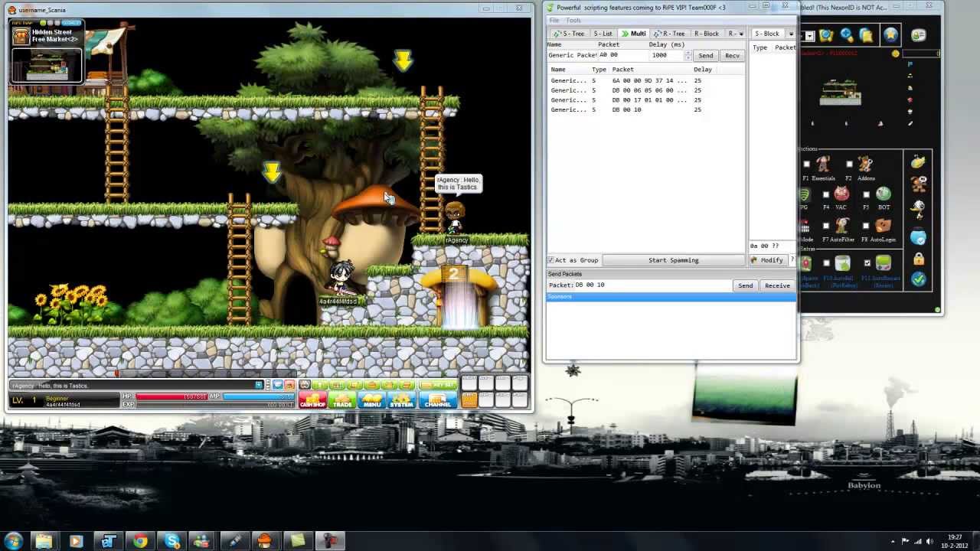Open the tab overflow arrow after R- tab
This screenshot has width=980, height=551.
click(x=741, y=34)
